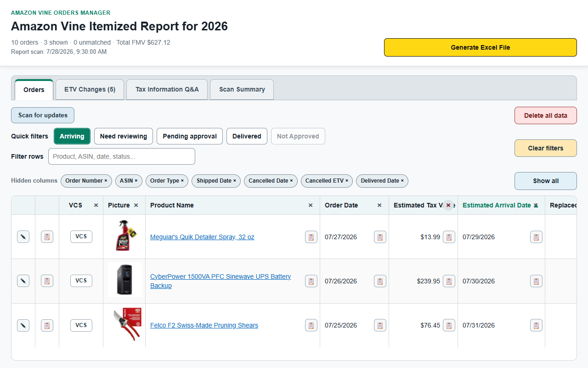The image size is (588, 368).
Task: Toggle the Arriving quick filter
Action: [72, 136]
